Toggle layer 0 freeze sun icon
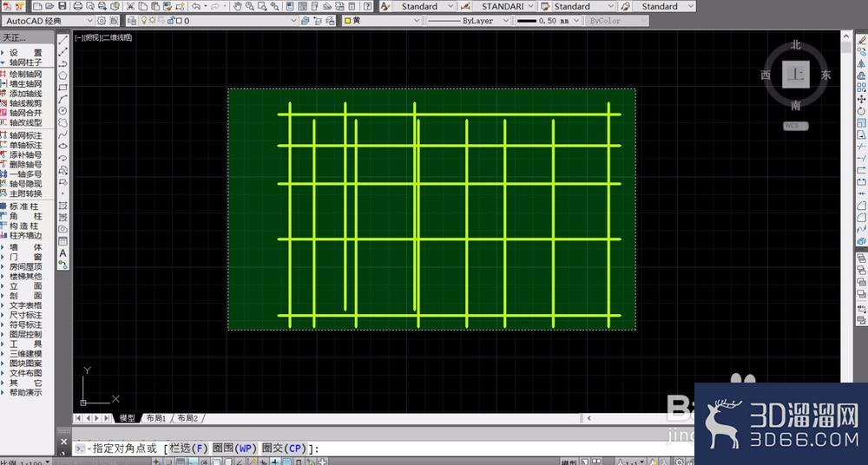Viewport: 868px width, 465px height. coord(153,21)
